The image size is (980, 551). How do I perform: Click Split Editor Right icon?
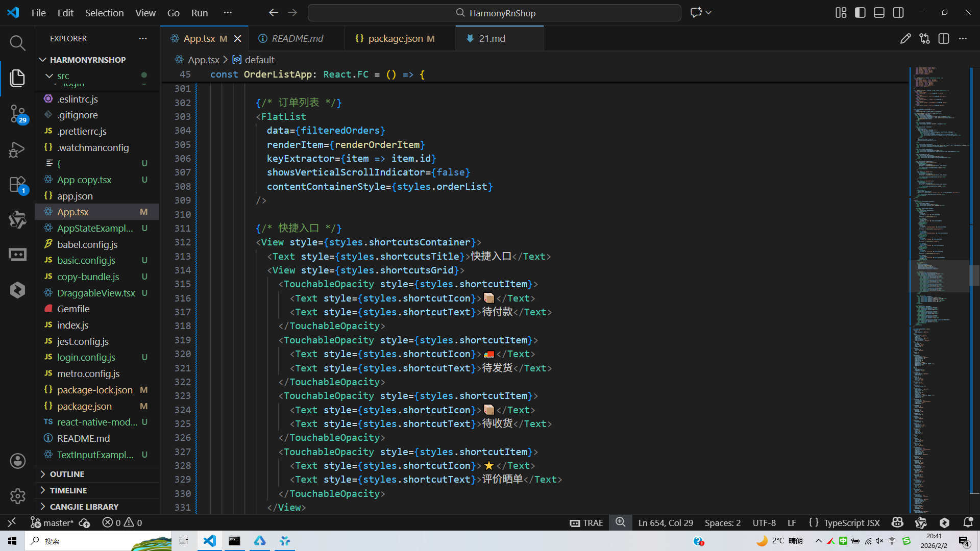pyautogui.click(x=943, y=39)
